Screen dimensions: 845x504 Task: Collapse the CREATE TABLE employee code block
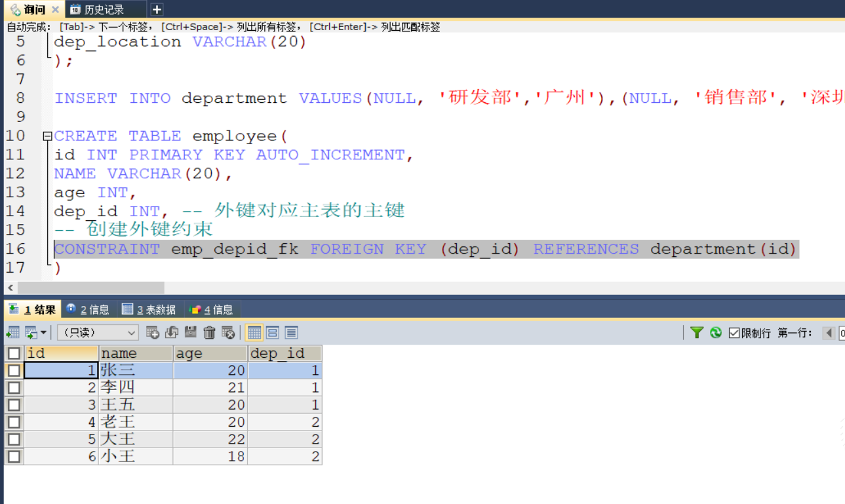pyautogui.click(x=47, y=136)
